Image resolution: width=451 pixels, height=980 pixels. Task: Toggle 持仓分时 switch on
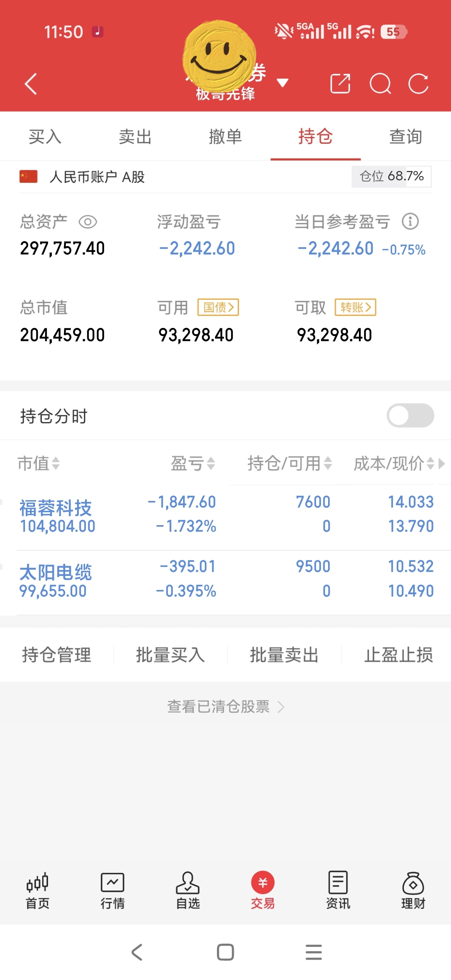410,415
